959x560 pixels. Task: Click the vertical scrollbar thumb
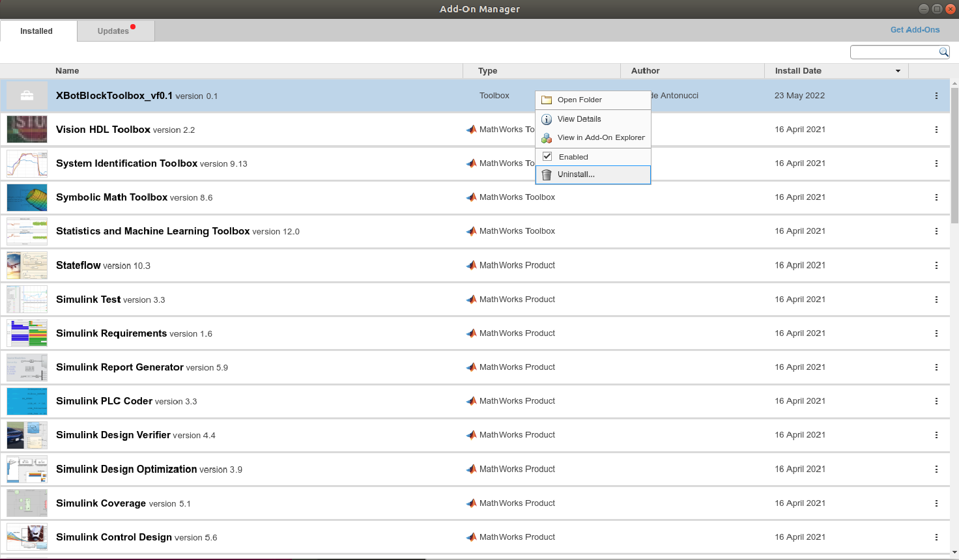click(954, 155)
